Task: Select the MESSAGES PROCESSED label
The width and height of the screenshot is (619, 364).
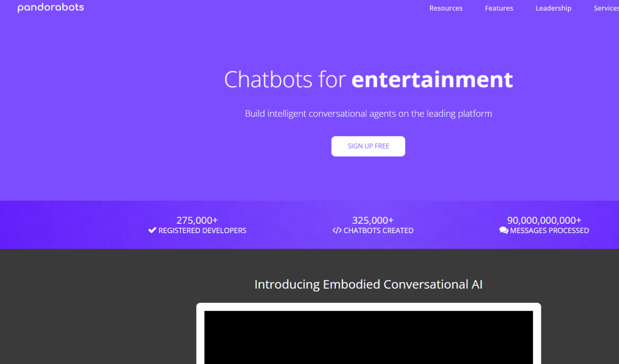Action: 549,231
